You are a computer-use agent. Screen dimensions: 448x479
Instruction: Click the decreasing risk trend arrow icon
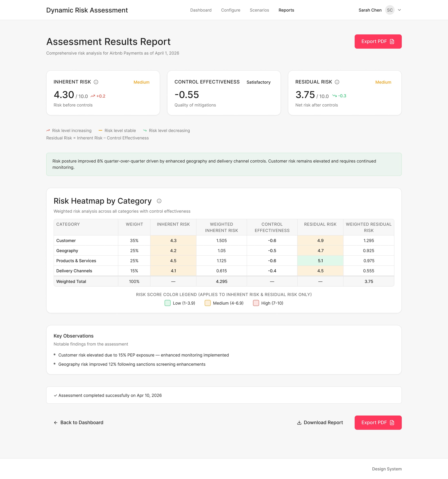pos(145,130)
